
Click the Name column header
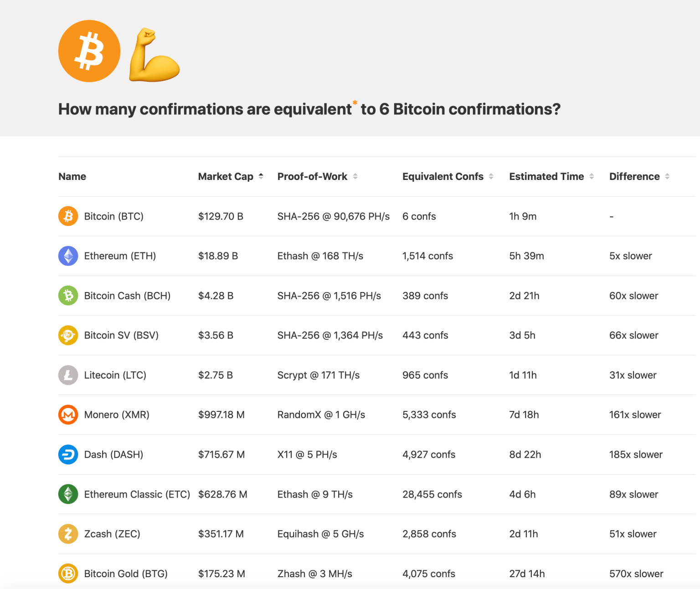click(72, 176)
